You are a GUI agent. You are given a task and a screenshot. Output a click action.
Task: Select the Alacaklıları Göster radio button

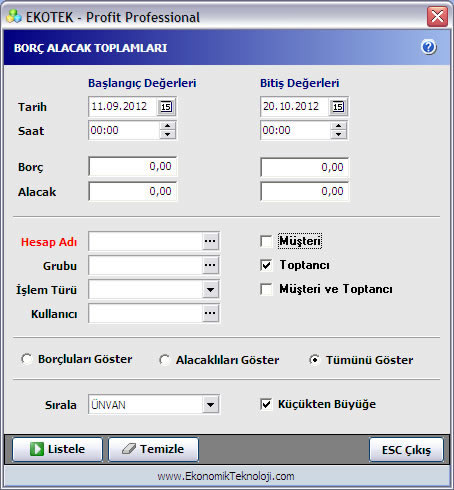165,360
